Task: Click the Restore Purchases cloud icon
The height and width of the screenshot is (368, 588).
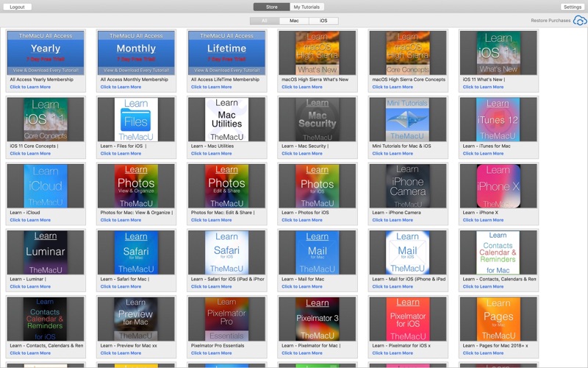Action: (580, 21)
